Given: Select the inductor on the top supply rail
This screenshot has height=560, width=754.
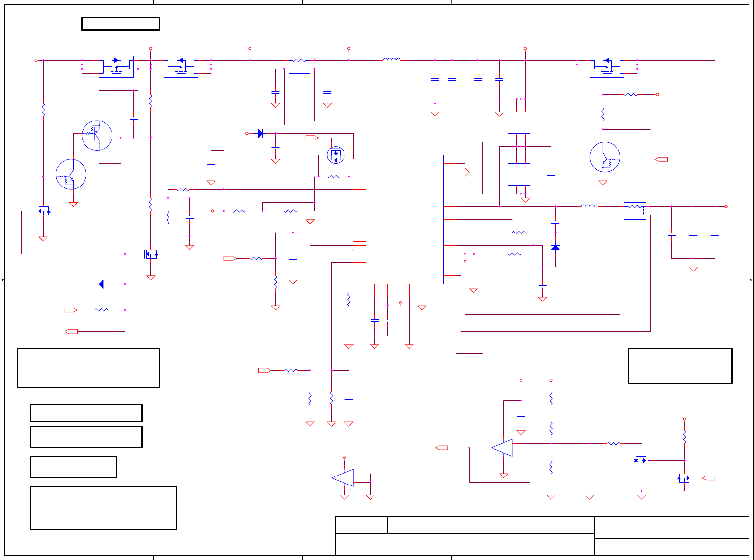Looking at the screenshot, I should pyautogui.click(x=391, y=60).
